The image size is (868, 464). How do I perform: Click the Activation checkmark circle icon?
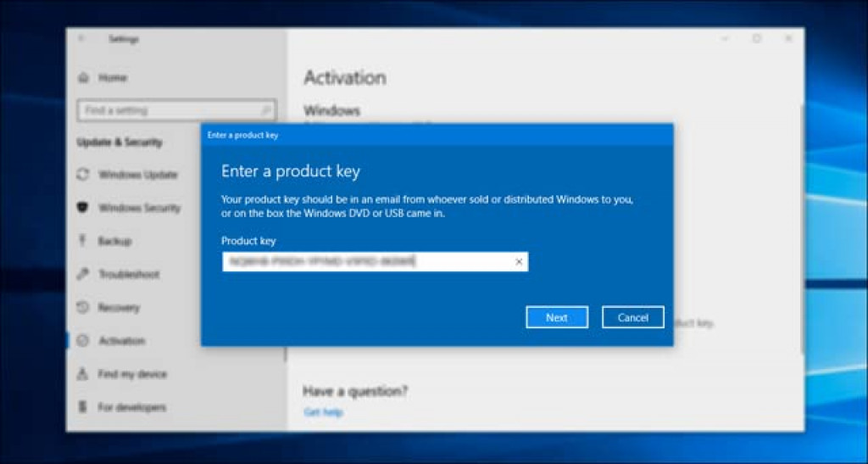click(83, 340)
